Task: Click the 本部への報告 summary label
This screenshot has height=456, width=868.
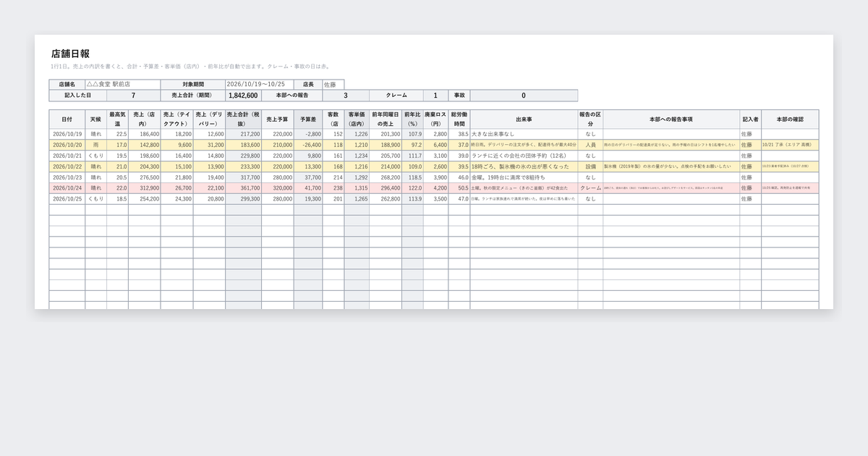Action: (x=292, y=96)
